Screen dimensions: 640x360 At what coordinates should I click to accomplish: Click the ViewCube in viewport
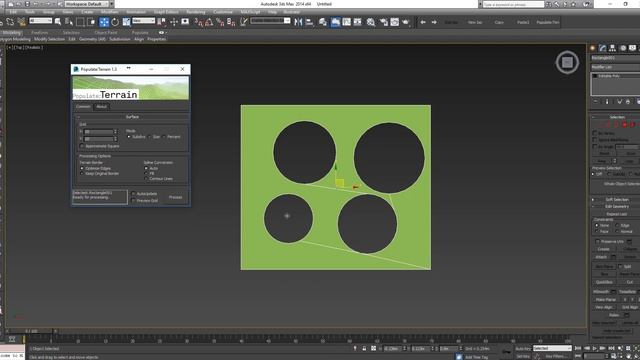click(567, 62)
